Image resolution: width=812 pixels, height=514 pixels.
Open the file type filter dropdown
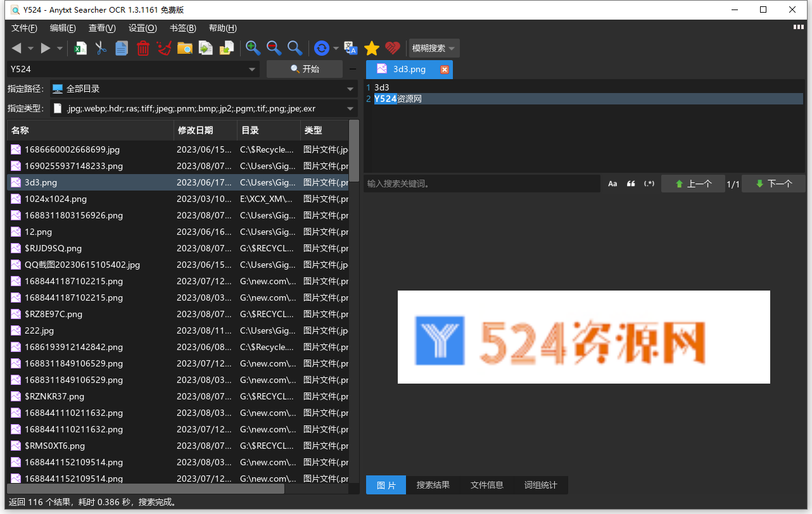[204, 108]
